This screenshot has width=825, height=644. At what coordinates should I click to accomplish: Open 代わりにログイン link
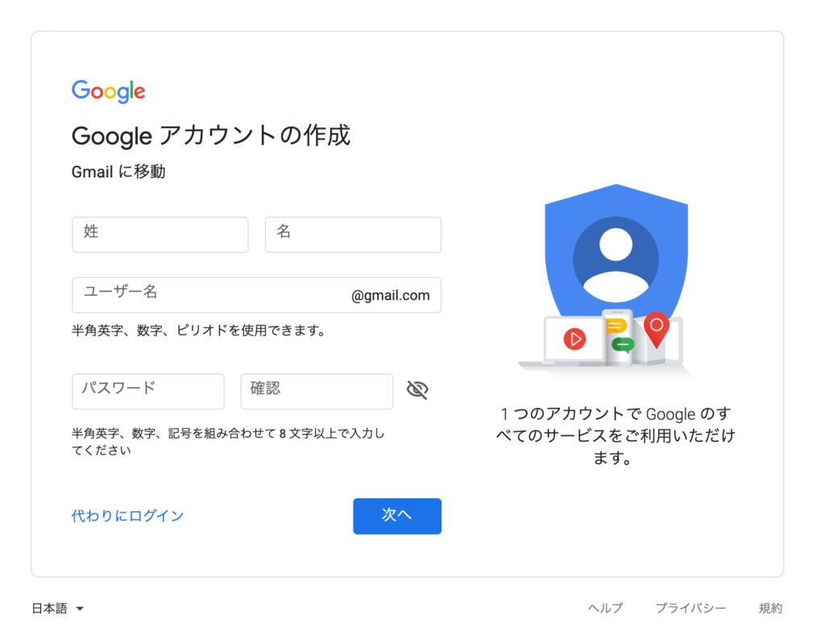(x=127, y=516)
